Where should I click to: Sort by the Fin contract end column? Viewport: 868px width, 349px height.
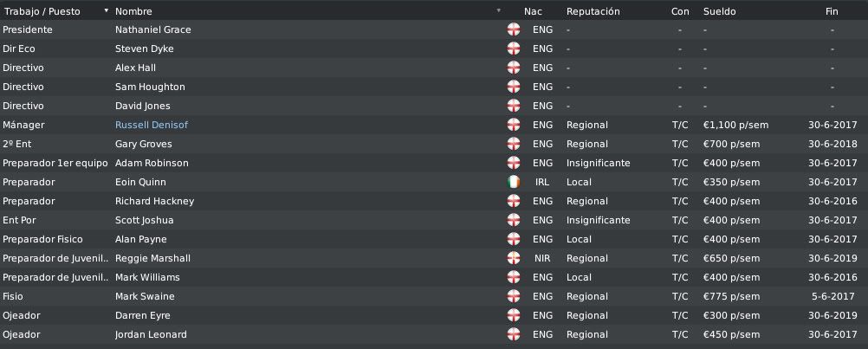pyautogui.click(x=832, y=11)
